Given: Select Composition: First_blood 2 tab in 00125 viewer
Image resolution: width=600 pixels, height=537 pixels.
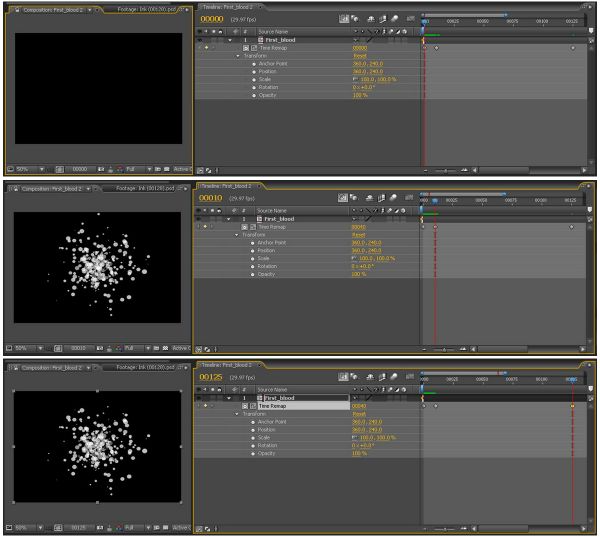Looking at the screenshot, I should [x=52, y=368].
